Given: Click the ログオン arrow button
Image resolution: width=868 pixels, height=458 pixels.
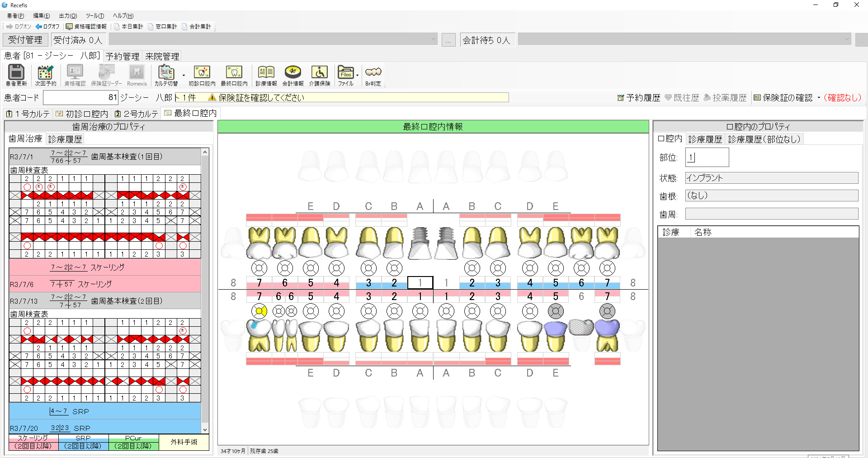Looking at the screenshot, I should pos(19,27).
